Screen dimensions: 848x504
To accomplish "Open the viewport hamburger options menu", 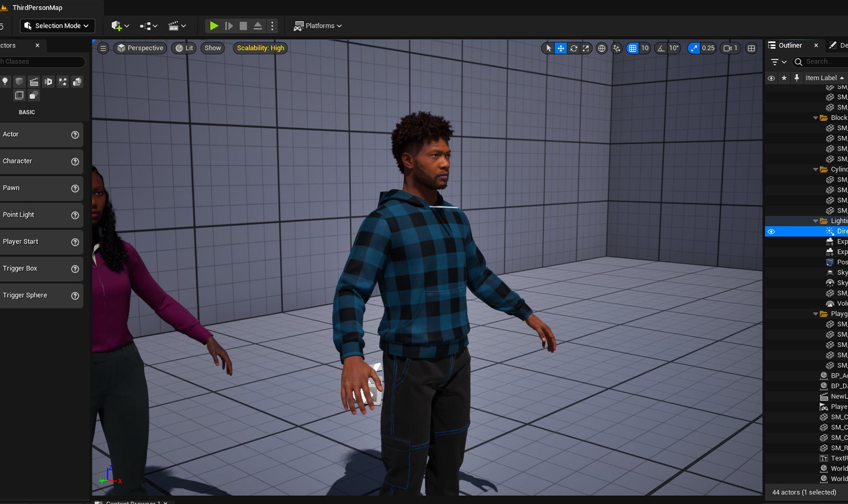I will click(103, 48).
